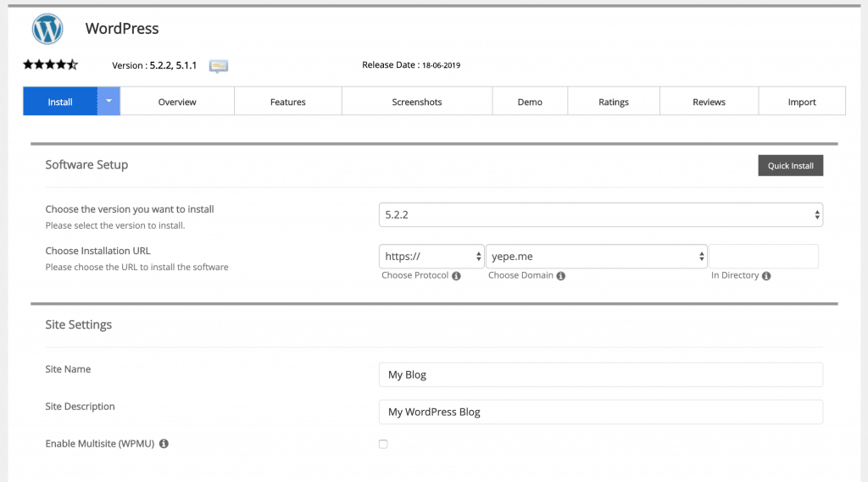Click the Site Name input field
Screen dimensions: 868x482
[600, 374]
